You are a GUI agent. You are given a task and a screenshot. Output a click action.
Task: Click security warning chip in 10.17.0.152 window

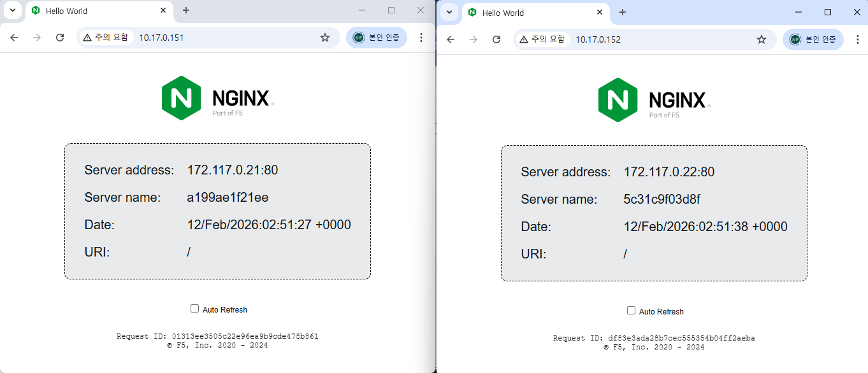click(x=542, y=39)
